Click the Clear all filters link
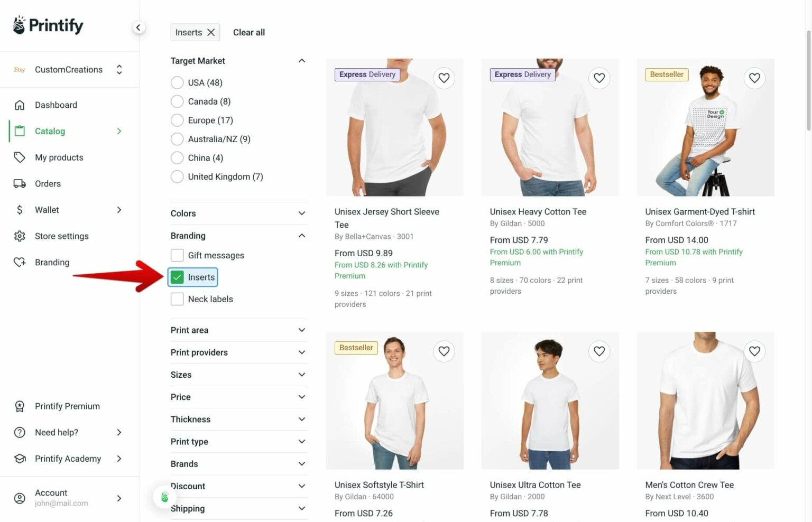 (248, 32)
